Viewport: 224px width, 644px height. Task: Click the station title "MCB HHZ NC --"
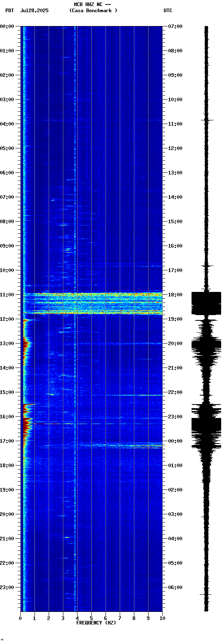93,4
